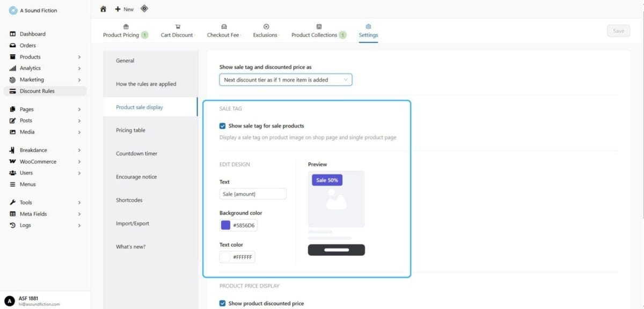
Task: Click the Tools wrench icon
Action: click(13, 202)
